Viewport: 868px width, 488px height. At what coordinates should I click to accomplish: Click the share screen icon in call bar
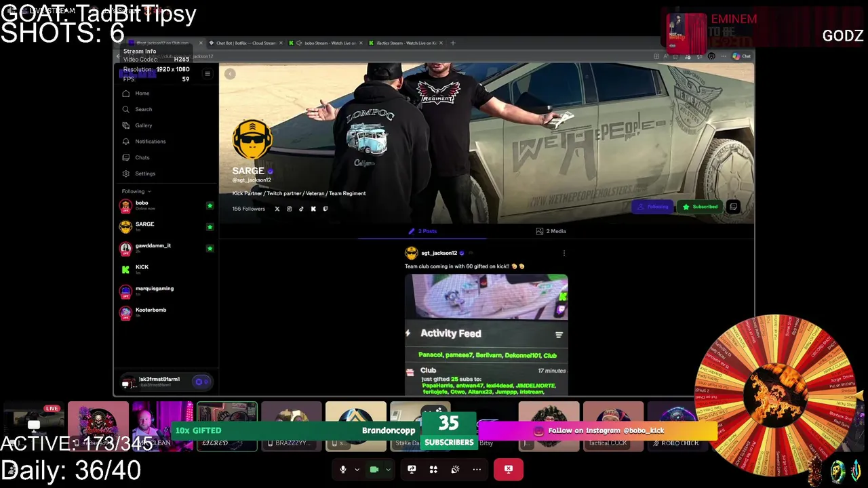[412, 469]
